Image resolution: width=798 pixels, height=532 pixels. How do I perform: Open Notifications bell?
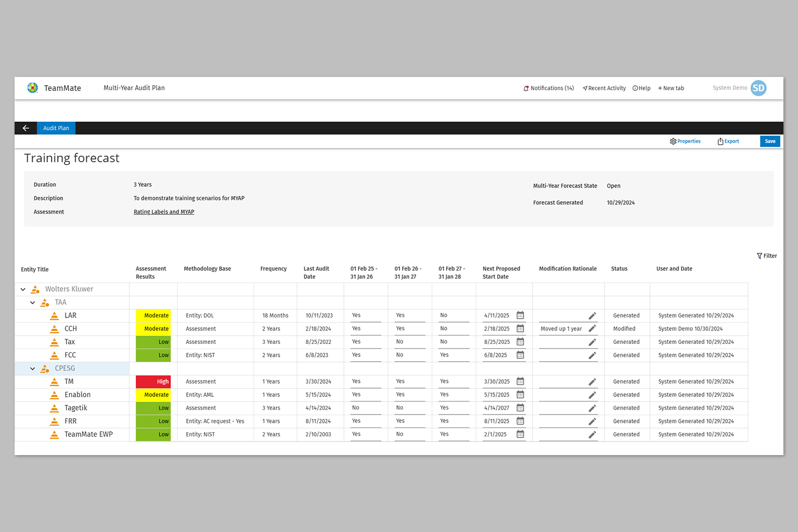point(526,88)
